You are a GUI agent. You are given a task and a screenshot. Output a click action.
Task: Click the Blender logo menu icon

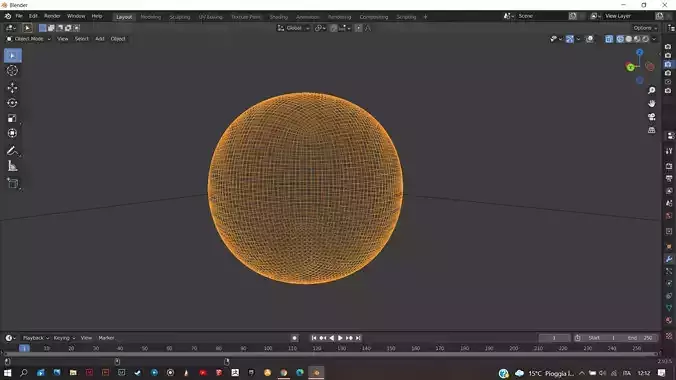click(x=8, y=16)
